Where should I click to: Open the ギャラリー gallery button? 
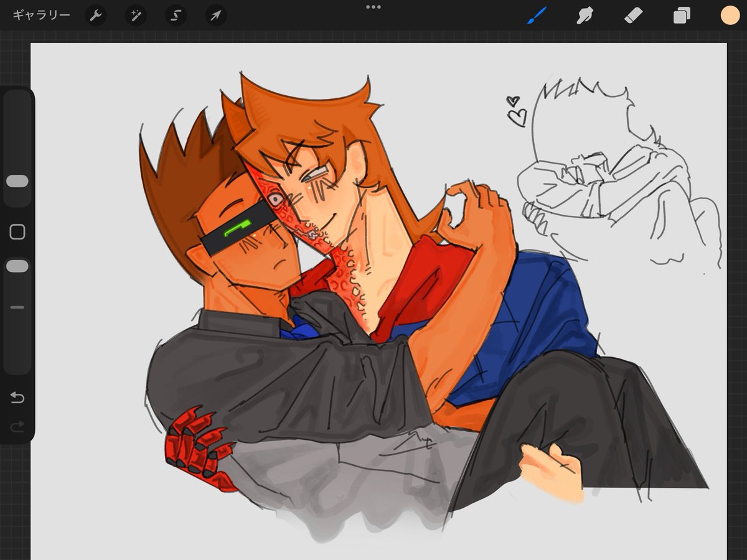pos(41,16)
